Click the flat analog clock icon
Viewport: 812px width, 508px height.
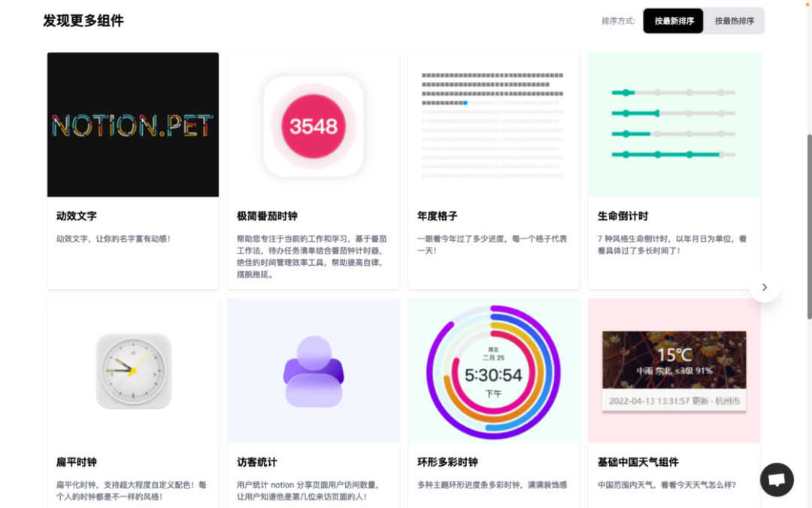134,370
